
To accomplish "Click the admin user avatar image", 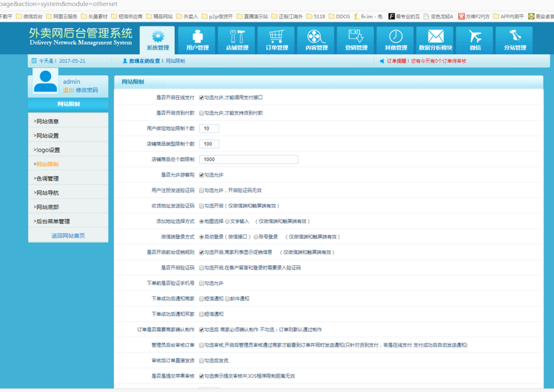I will point(46,82).
